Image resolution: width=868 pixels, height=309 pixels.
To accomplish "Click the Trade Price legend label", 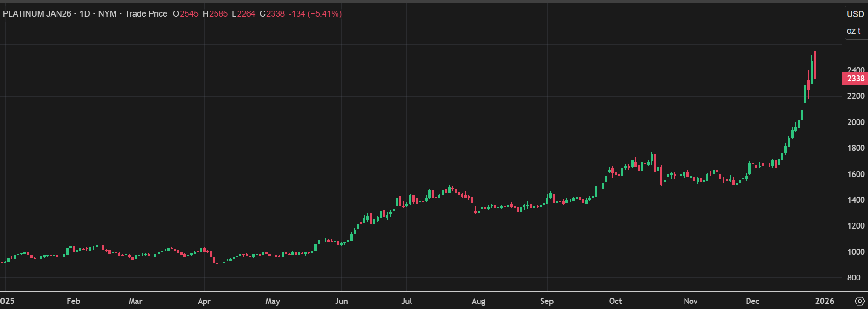I will (x=146, y=14).
